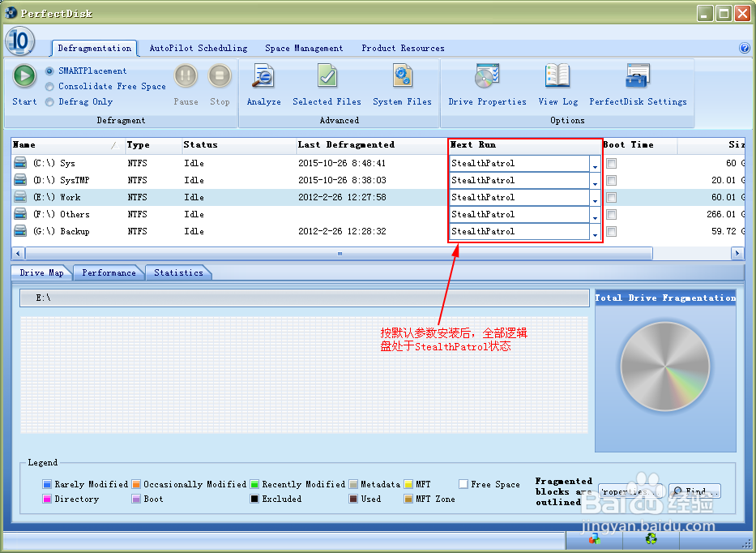Click the Pause defragmentation icon
The height and width of the screenshot is (553, 756).
[186, 76]
